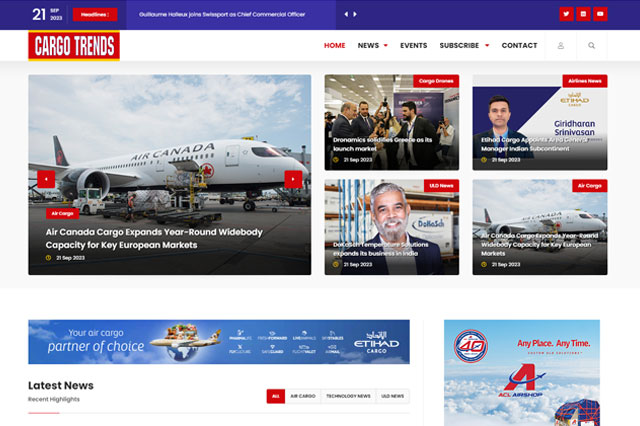
Task: Click the 21 Sep 2023 date in top bar
Action: click(47, 14)
